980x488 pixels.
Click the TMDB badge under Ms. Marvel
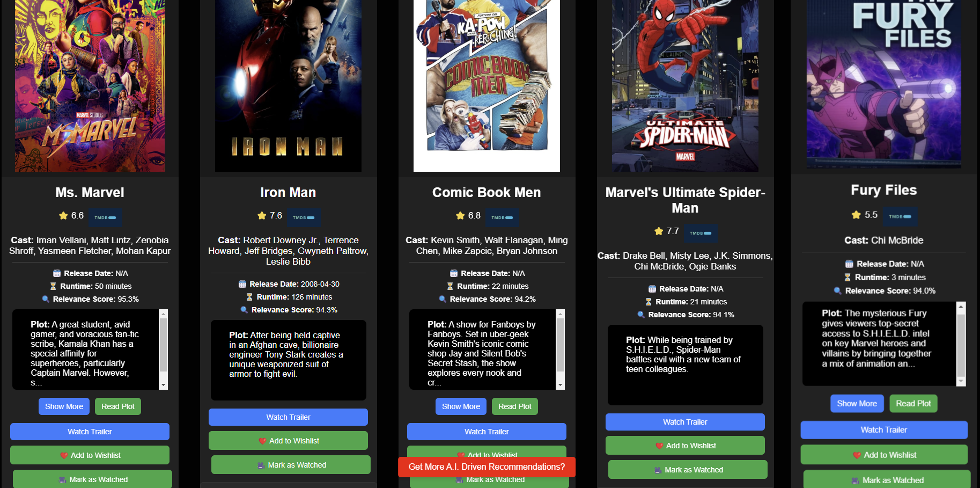(x=105, y=217)
